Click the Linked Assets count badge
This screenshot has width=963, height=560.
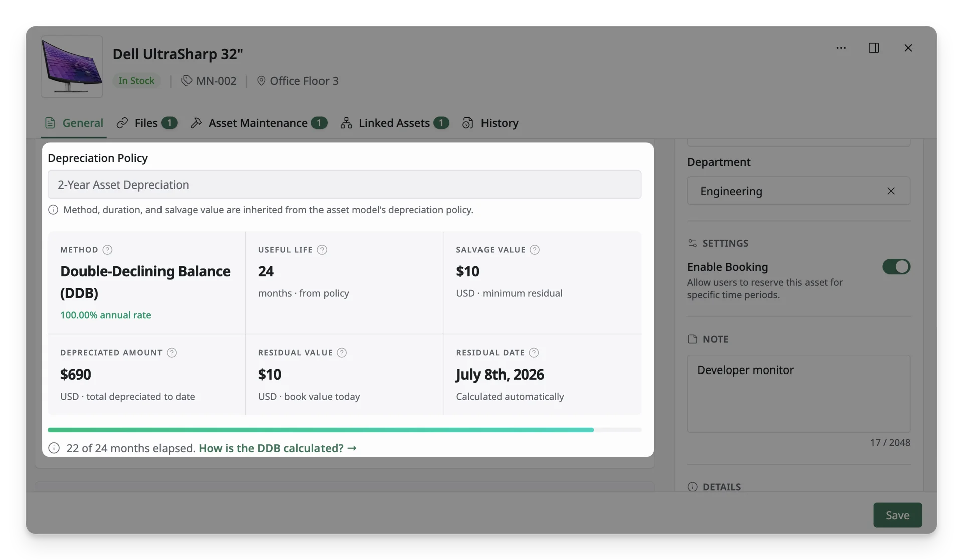point(441,123)
